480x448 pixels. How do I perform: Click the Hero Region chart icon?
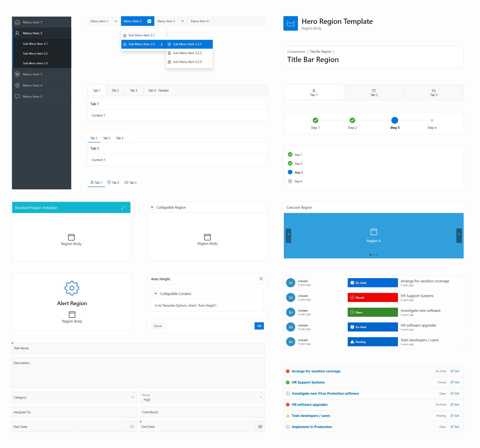[290, 23]
